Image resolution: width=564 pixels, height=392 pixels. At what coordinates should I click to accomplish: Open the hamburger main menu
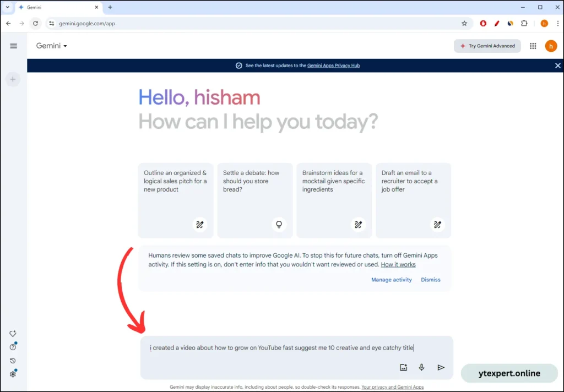pyautogui.click(x=14, y=46)
